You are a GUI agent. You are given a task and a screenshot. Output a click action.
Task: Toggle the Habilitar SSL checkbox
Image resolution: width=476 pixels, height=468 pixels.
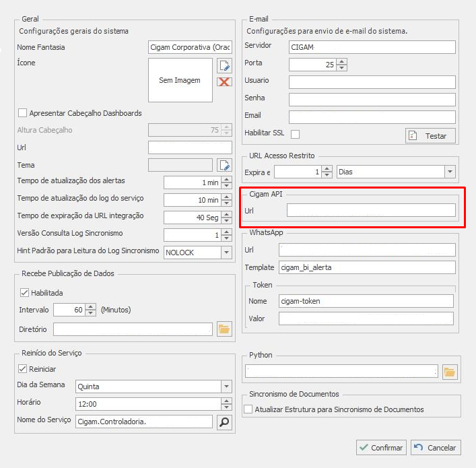coord(295,134)
